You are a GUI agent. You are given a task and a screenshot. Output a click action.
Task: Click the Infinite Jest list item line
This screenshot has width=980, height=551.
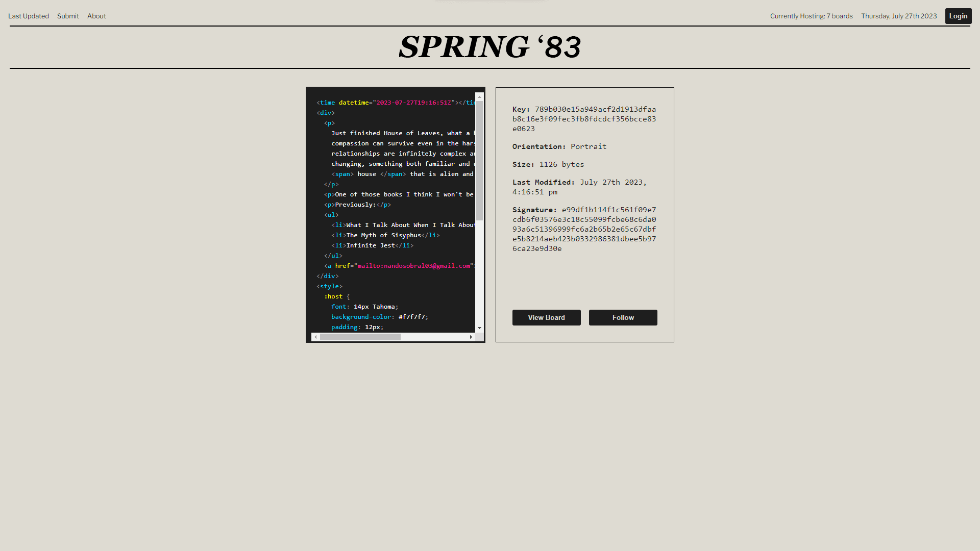coord(372,245)
